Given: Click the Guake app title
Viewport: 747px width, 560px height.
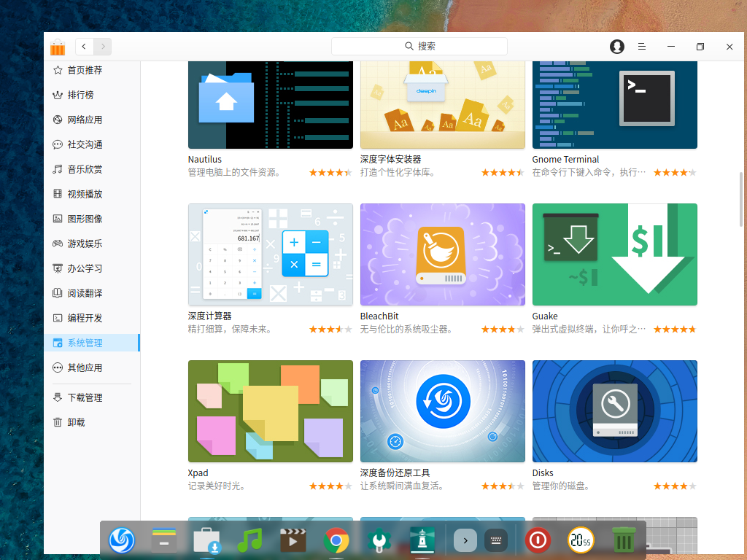Looking at the screenshot, I should (545, 316).
